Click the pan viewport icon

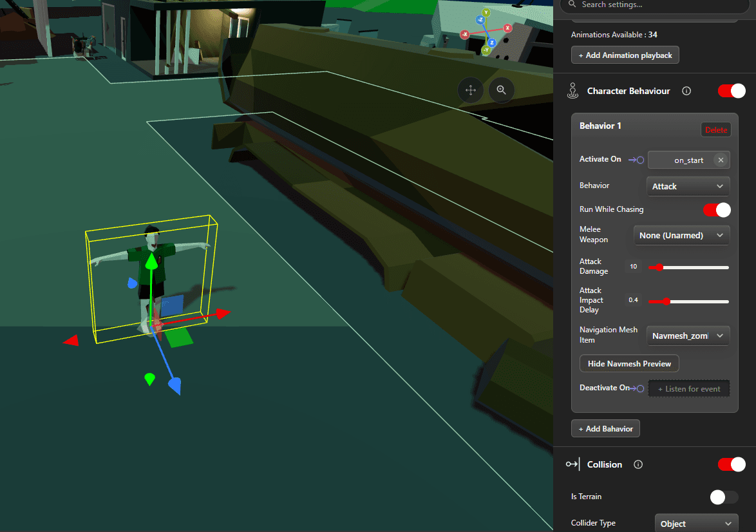(x=471, y=90)
